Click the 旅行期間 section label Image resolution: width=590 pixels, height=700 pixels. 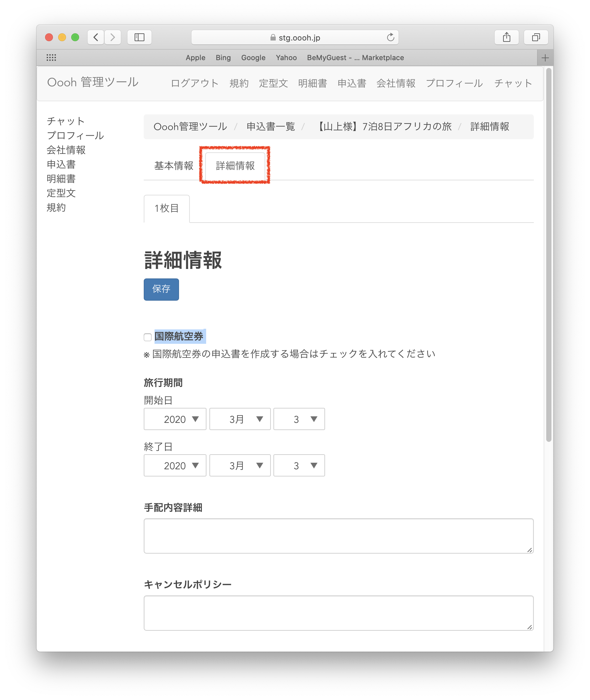(163, 382)
